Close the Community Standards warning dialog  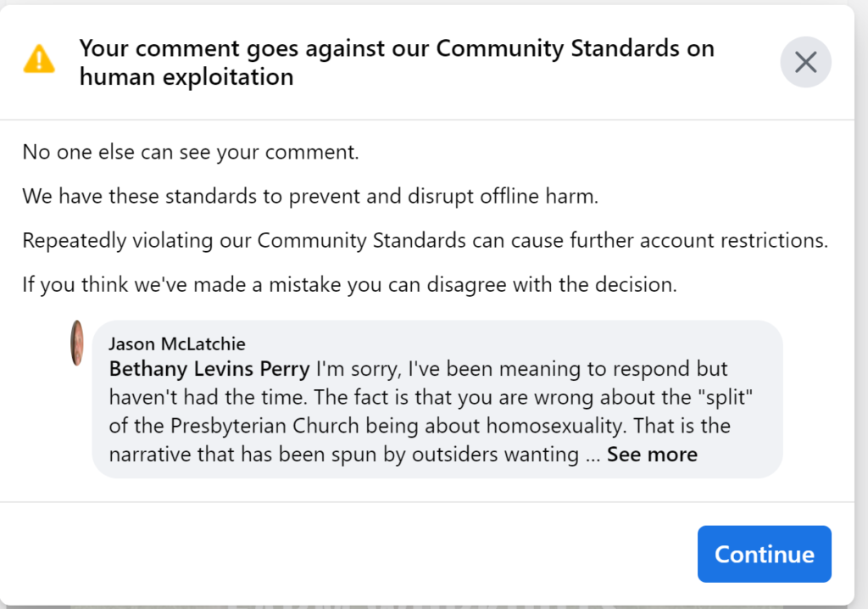click(x=805, y=62)
